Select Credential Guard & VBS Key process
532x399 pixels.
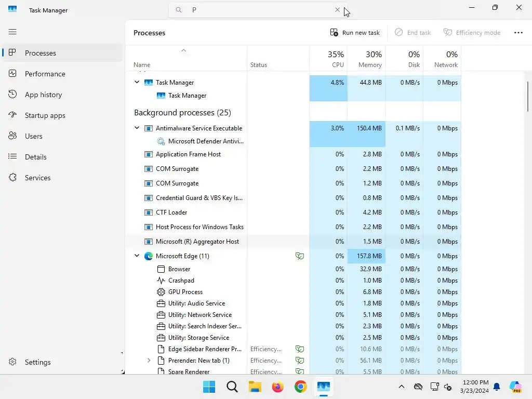(293, 198)
